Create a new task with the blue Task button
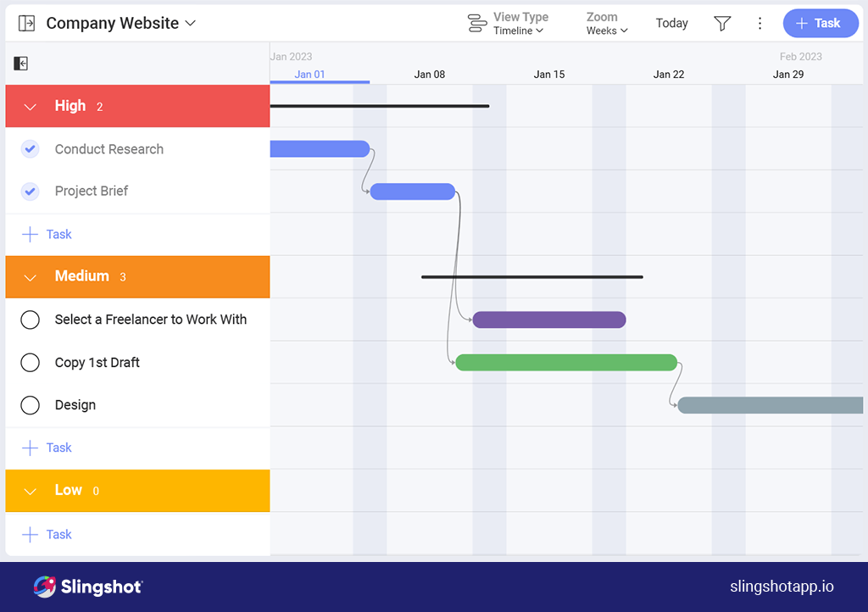868x612 pixels. (x=820, y=23)
